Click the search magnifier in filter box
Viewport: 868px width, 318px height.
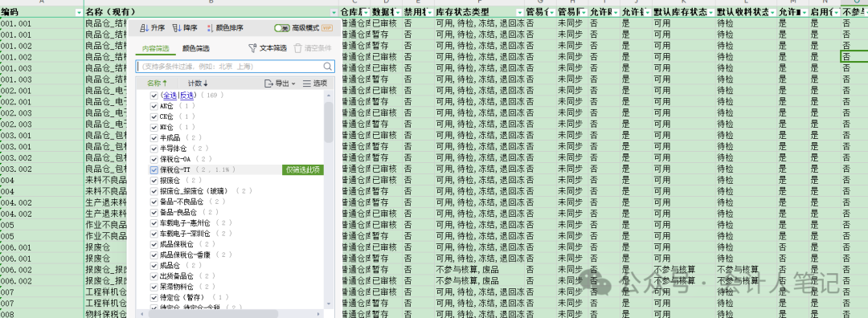(328, 67)
